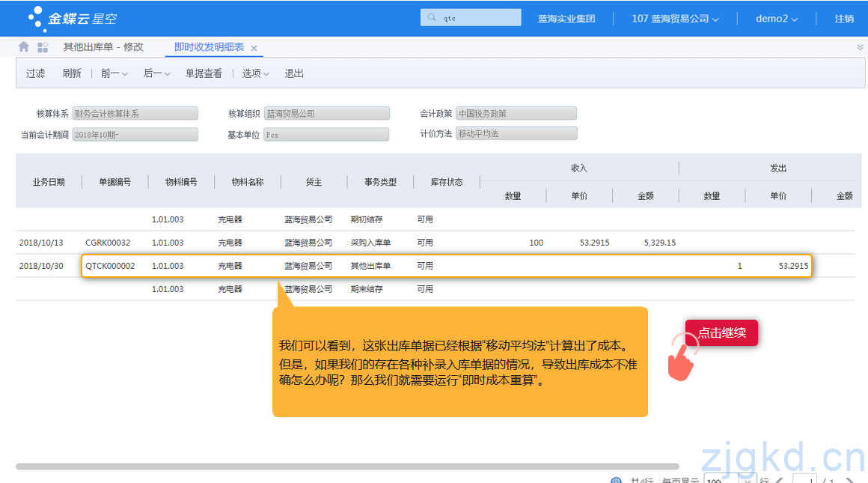Select document number QTCK000002
The width and height of the screenshot is (868, 483).
110,266
